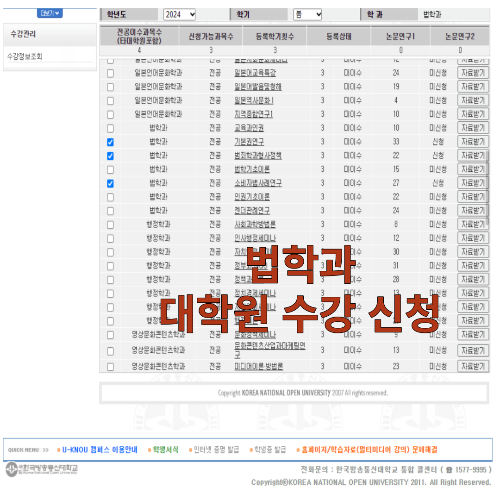Click 자료받기 for 젠더관계연구
Screen dimensions: 500x500
tap(473, 211)
